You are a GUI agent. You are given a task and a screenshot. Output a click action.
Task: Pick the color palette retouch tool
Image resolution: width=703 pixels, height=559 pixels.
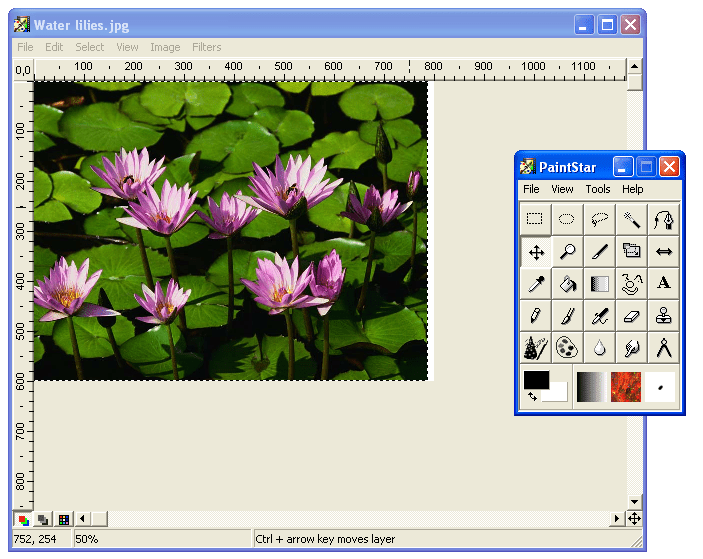point(568,347)
